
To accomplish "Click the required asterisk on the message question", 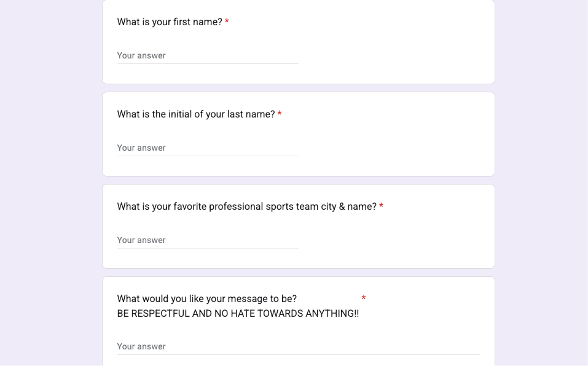I will tap(364, 299).
